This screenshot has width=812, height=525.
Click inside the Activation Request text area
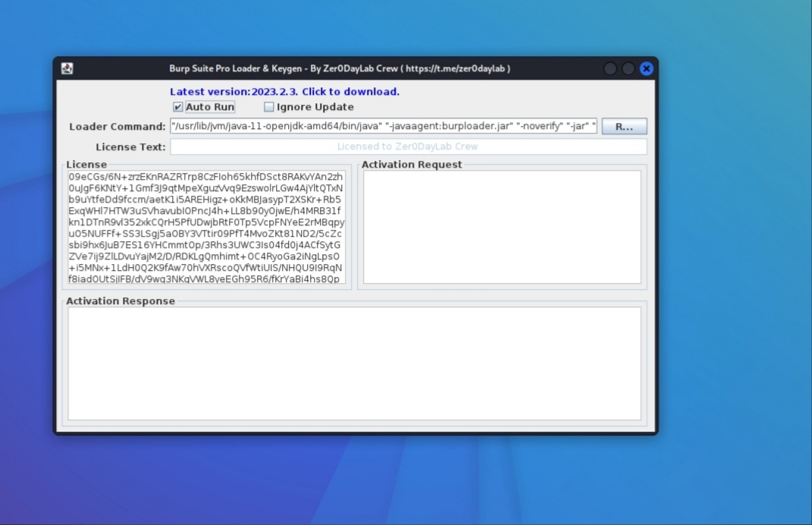point(502,227)
